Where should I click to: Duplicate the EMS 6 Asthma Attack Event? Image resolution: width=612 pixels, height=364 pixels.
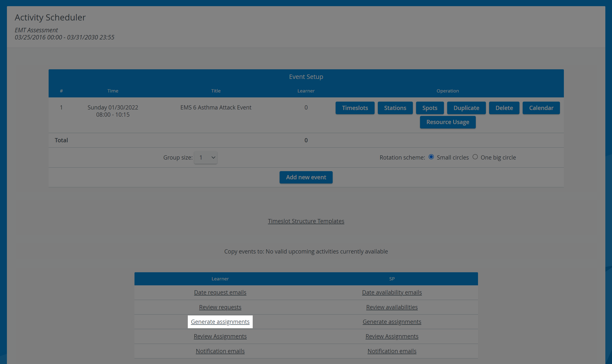466,108
